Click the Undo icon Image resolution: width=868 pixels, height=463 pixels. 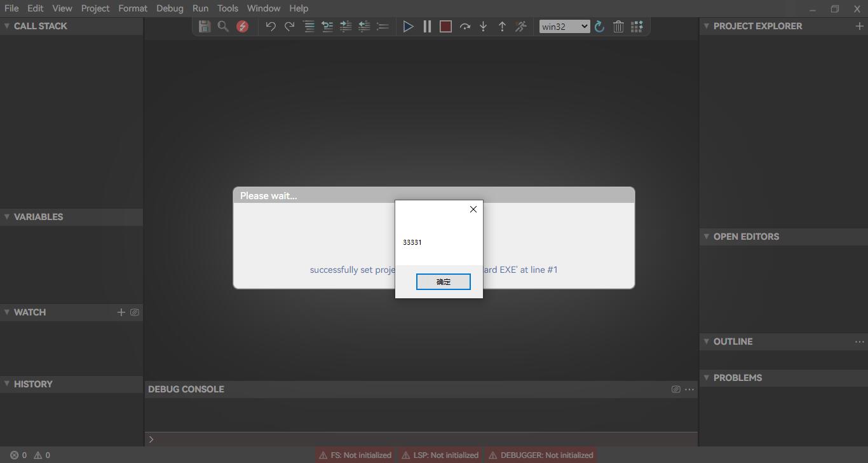(x=270, y=26)
